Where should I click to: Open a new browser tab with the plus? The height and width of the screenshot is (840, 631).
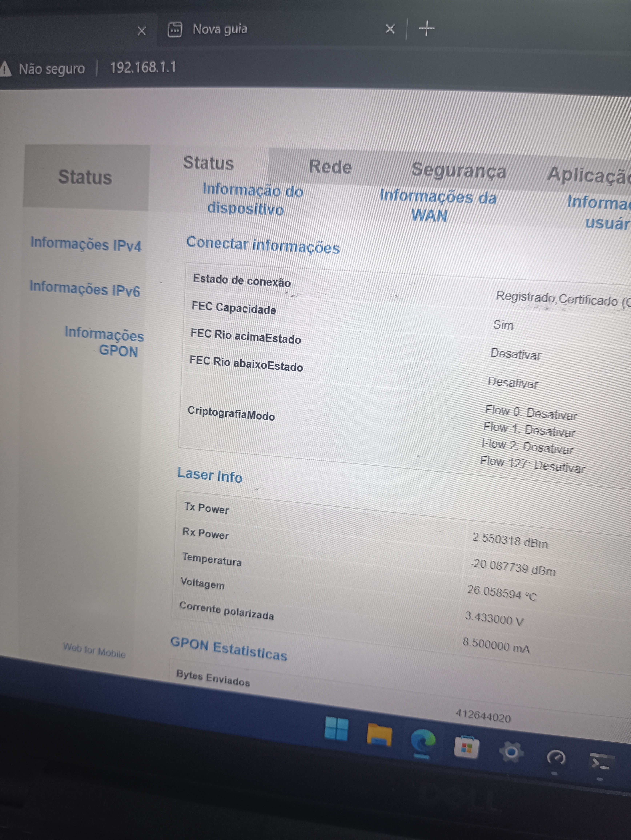pyautogui.click(x=427, y=29)
